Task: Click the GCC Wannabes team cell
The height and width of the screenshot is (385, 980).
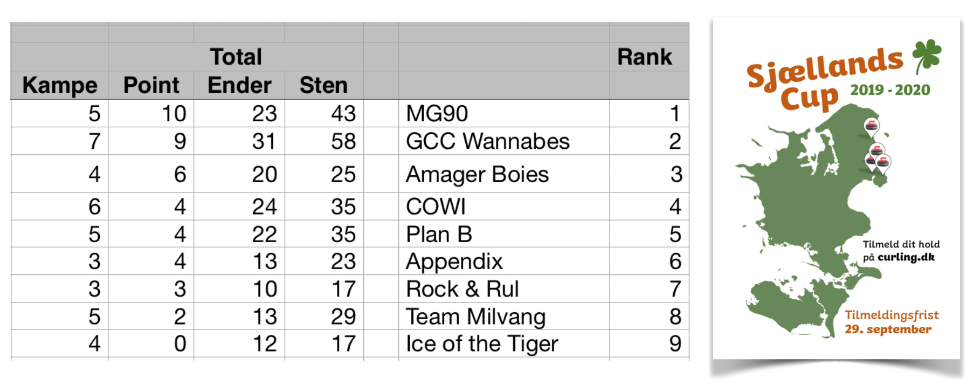Action: [504, 141]
